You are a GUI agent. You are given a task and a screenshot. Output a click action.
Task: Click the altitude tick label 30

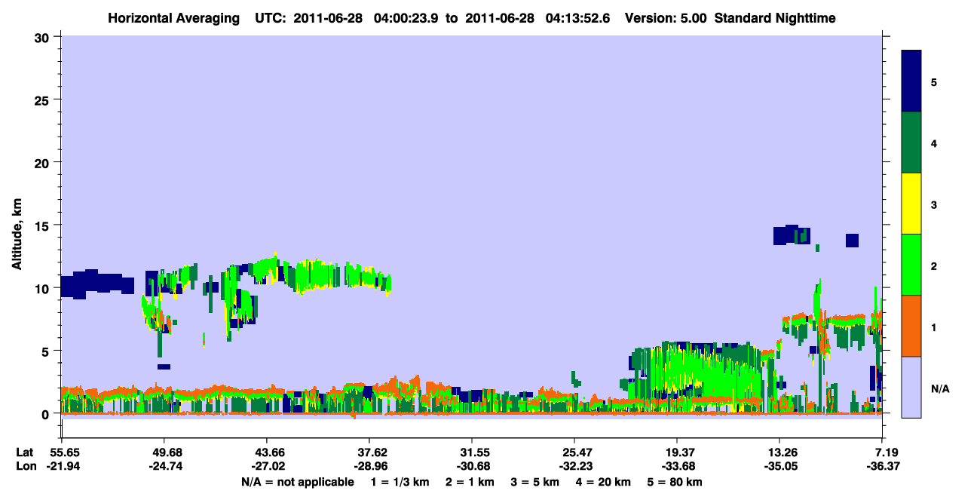tap(42, 37)
